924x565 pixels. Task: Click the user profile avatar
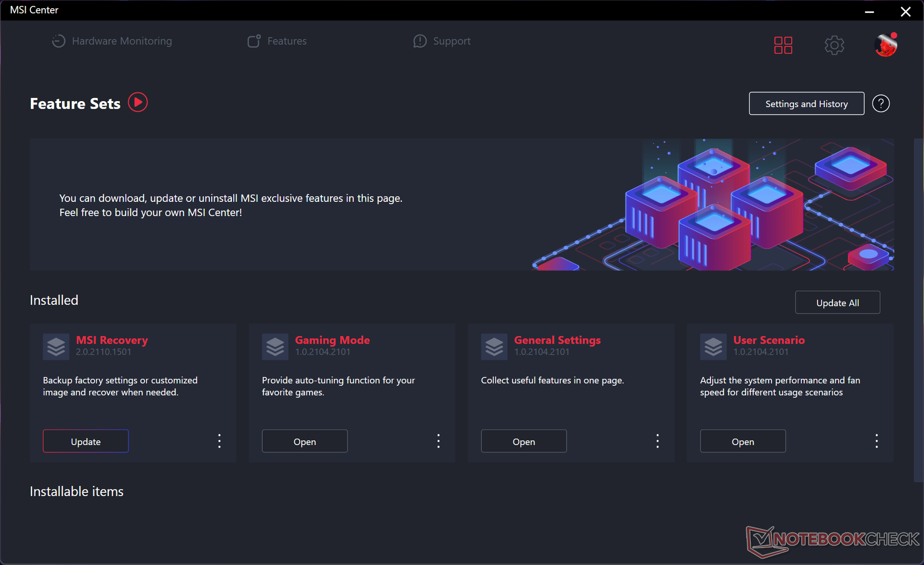pyautogui.click(x=885, y=45)
